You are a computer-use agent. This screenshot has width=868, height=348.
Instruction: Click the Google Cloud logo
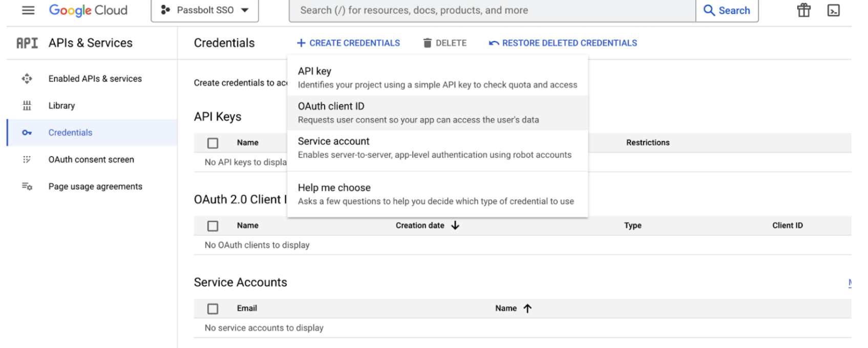pos(88,10)
